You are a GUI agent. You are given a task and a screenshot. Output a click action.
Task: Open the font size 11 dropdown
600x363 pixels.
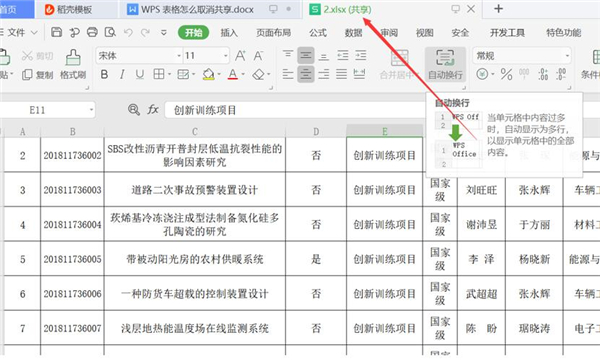click(226, 56)
